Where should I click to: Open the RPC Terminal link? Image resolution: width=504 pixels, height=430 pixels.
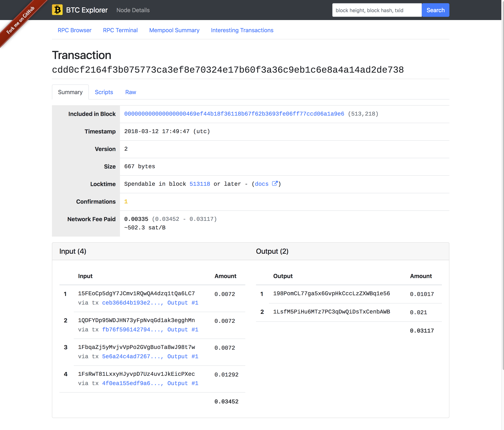[120, 30]
